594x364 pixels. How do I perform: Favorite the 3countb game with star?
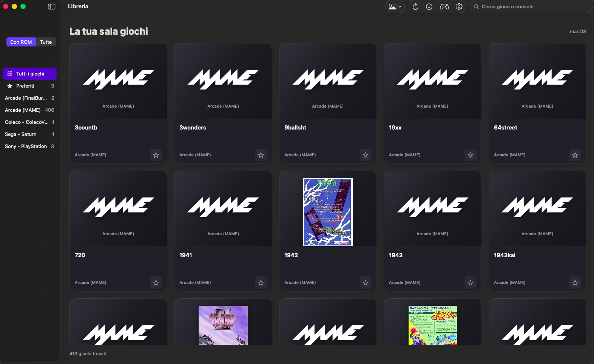pos(156,155)
